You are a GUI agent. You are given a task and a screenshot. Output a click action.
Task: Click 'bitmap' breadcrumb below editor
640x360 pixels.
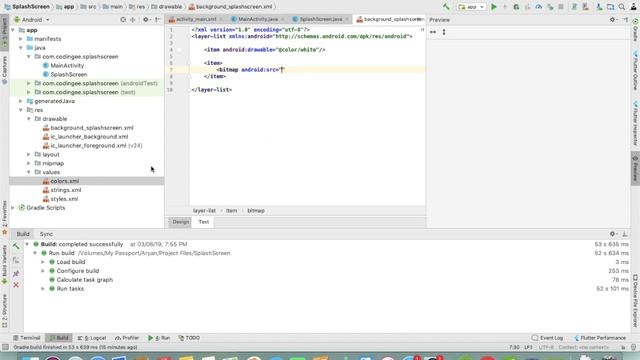pyautogui.click(x=256, y=211)
